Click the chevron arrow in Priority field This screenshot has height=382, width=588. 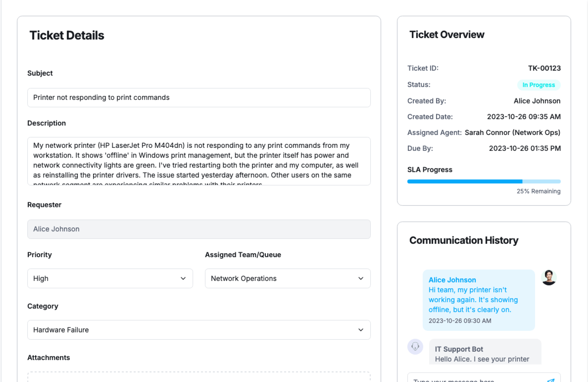[x=183, y=279]
